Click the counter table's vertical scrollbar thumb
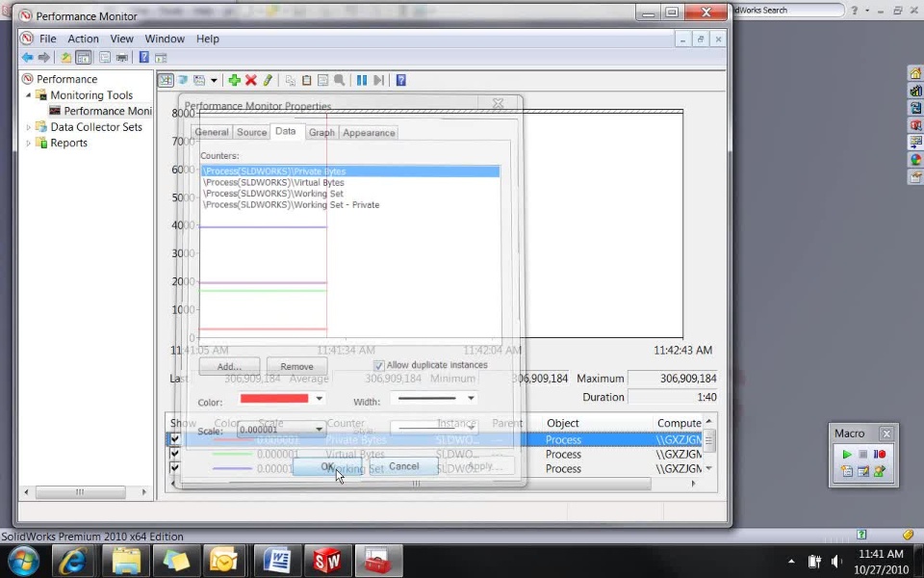 click(708, 440)
